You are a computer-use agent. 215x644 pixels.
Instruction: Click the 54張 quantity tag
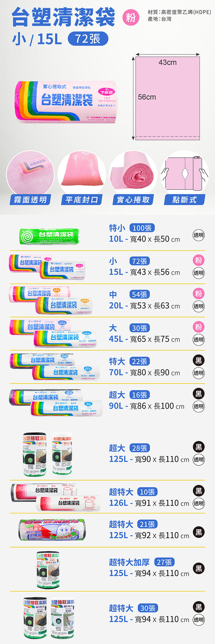(x=139, y=295)
